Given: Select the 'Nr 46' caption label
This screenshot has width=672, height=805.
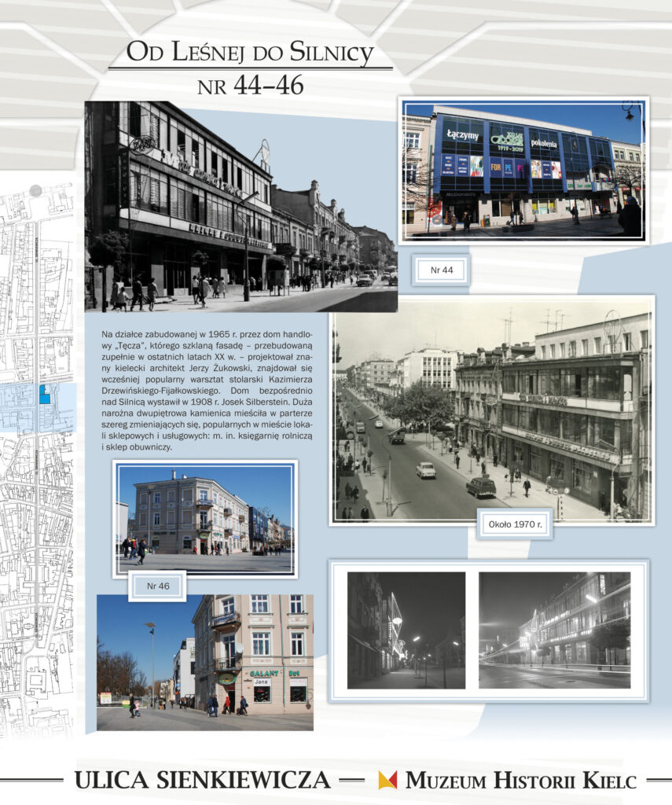Looking at the screenshot, I should (x=158, y=586).
